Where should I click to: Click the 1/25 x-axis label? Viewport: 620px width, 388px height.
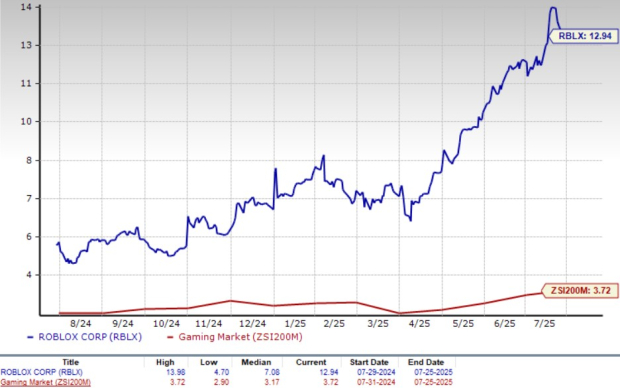[295, 324]
